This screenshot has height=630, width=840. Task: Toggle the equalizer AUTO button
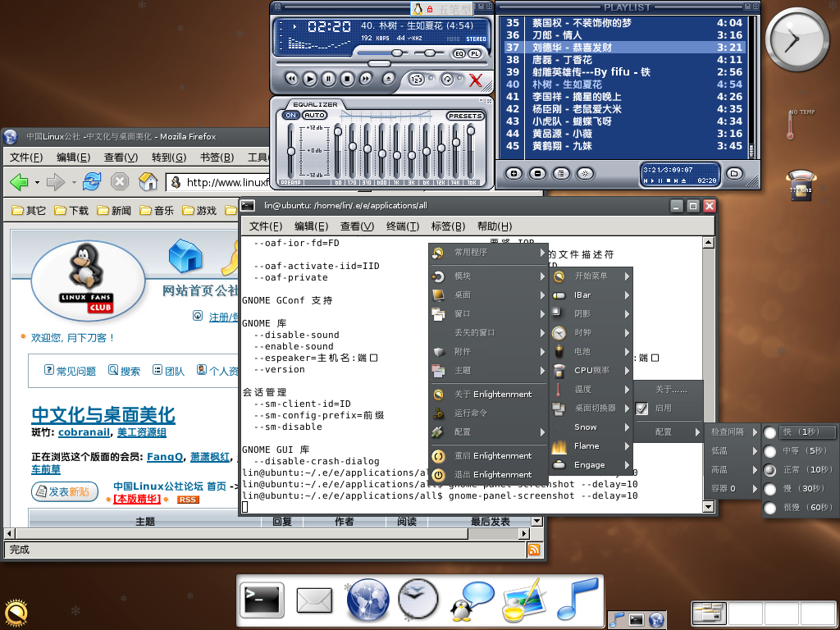(x=314, y=115)
